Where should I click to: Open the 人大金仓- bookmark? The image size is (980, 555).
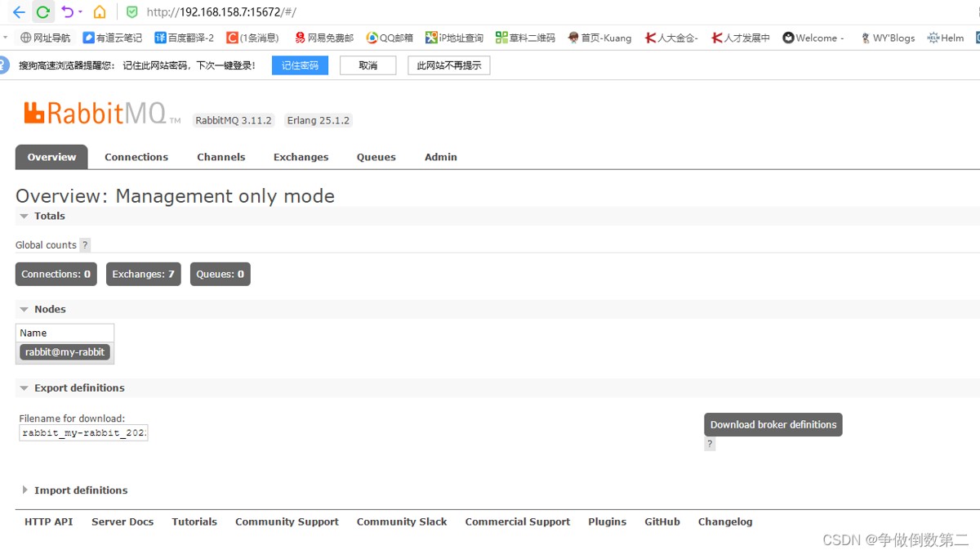[671, 38]
